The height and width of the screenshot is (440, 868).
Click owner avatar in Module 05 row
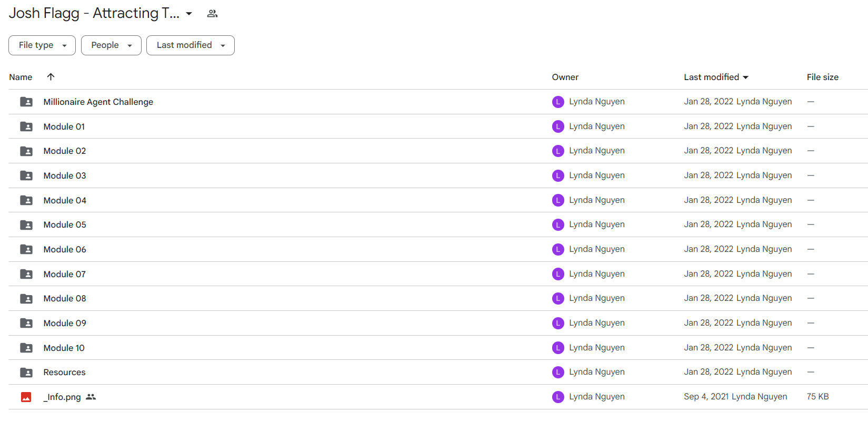pyautogui.click(x=558, y=225)
